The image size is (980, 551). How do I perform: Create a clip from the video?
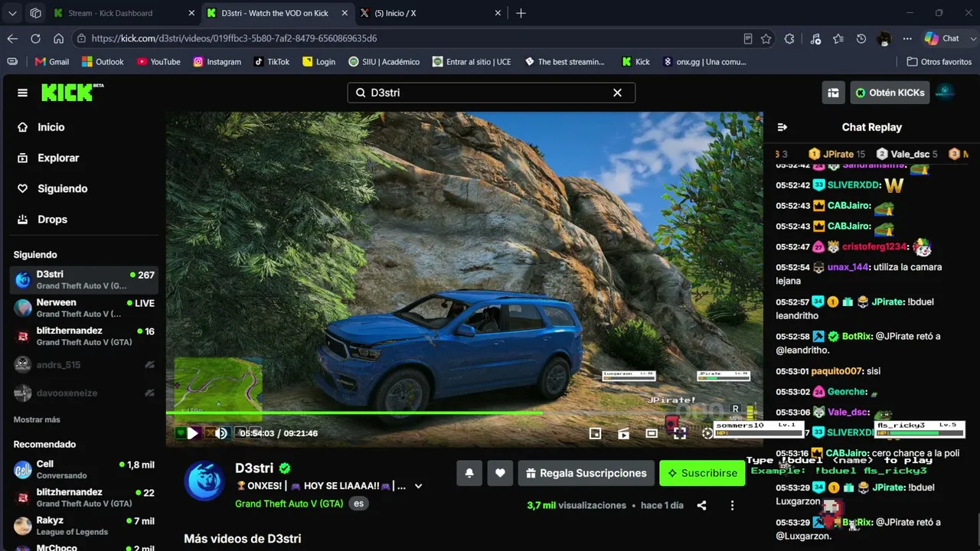tap(623, 433)
